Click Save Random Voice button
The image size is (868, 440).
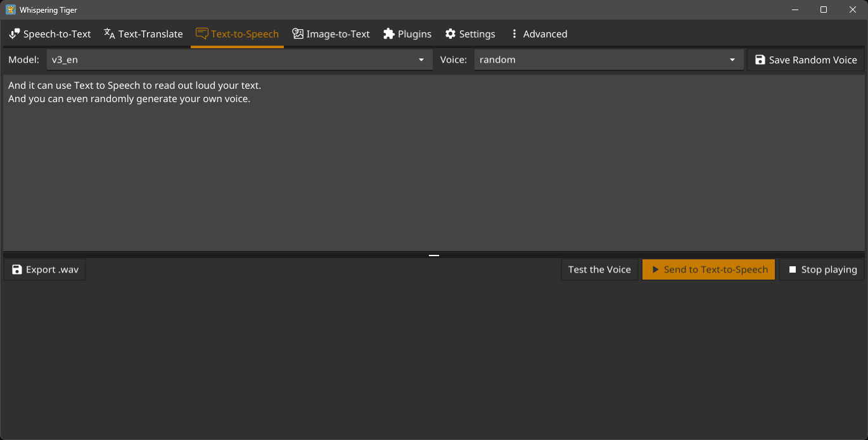pyautogui.click(x=805, y=60)
